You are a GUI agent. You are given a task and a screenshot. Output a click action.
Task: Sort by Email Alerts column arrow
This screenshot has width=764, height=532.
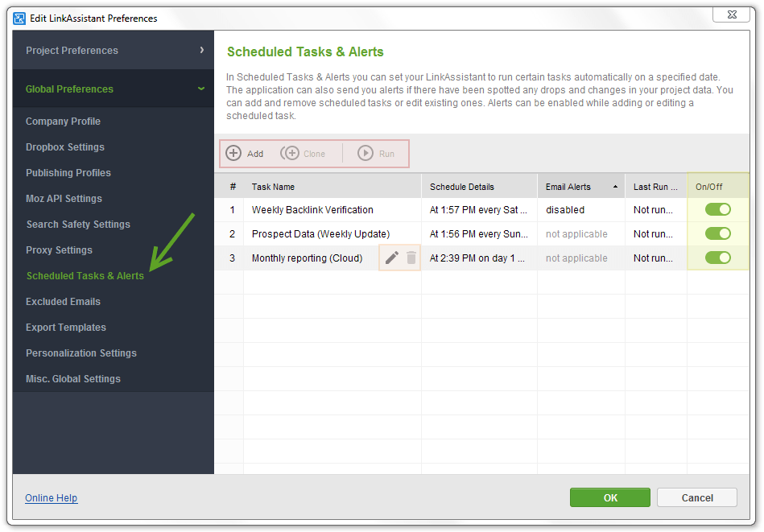615,187
